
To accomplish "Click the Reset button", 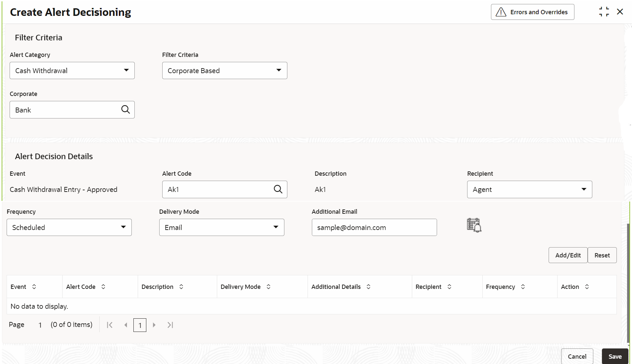I will tap(602, 255).
